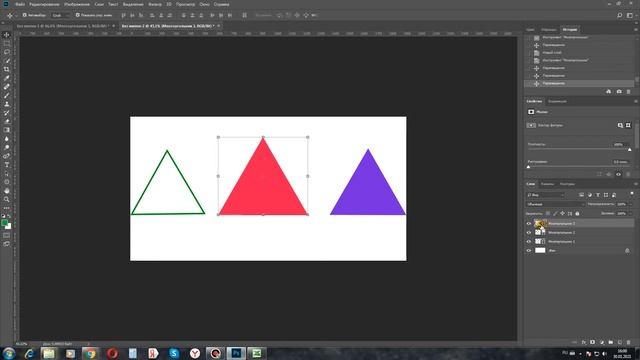Hide the Фон background layer
Screen dimensions: 640x360
pos(529,251)
